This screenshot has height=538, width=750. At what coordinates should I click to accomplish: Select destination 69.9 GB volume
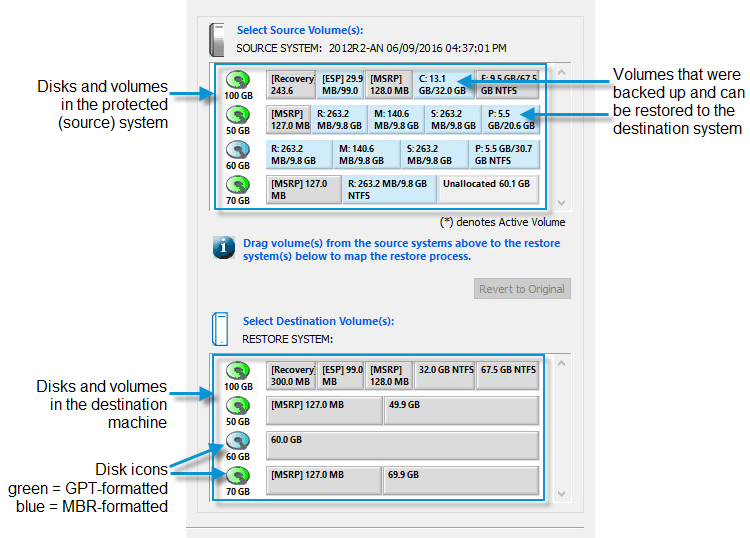(461, 480)
